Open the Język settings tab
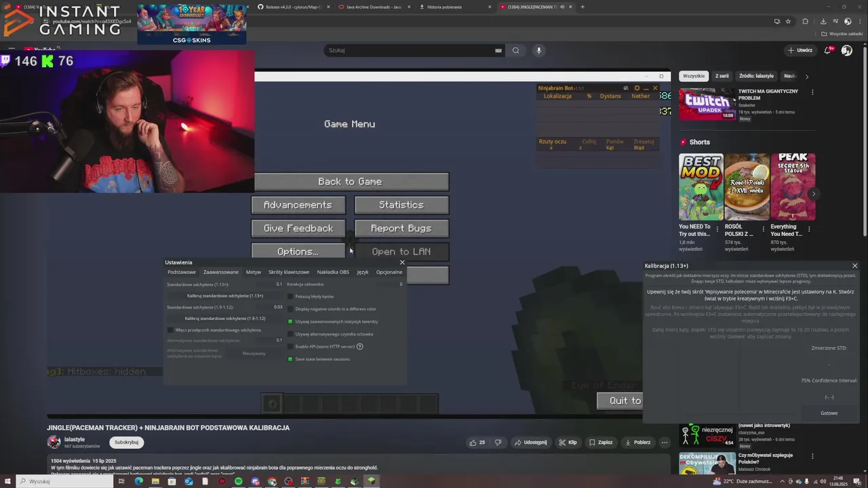The width and height of the screenshot is (868, 488). tap(363, 272)
